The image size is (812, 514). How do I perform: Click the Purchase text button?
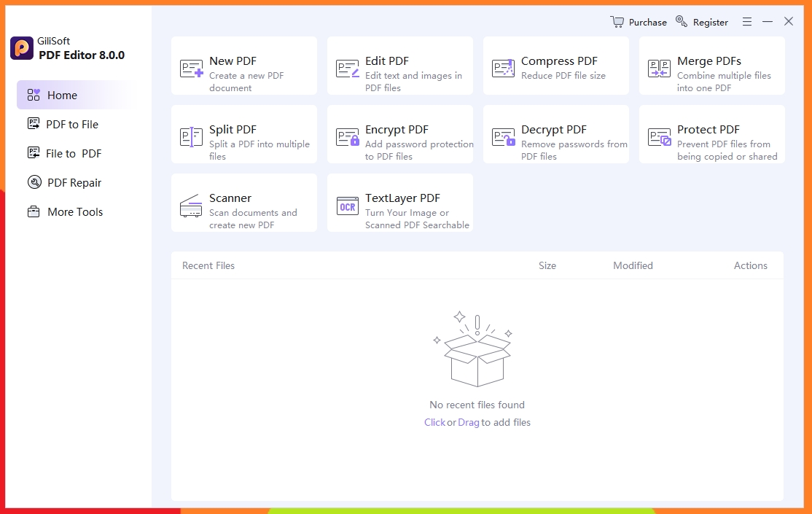coord(647,23)
